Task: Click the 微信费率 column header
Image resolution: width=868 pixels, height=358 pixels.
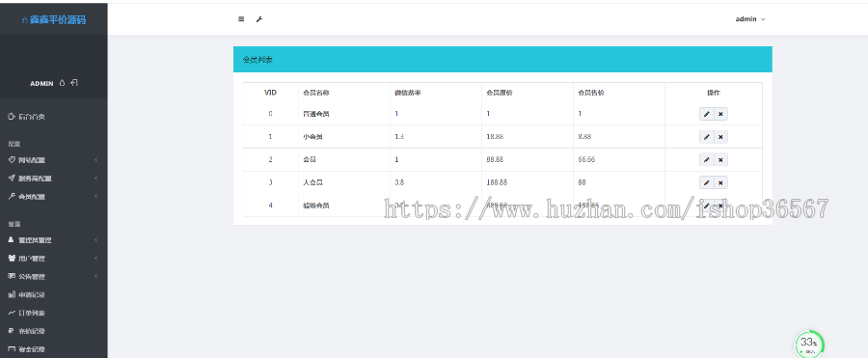Action: point(407,93)
